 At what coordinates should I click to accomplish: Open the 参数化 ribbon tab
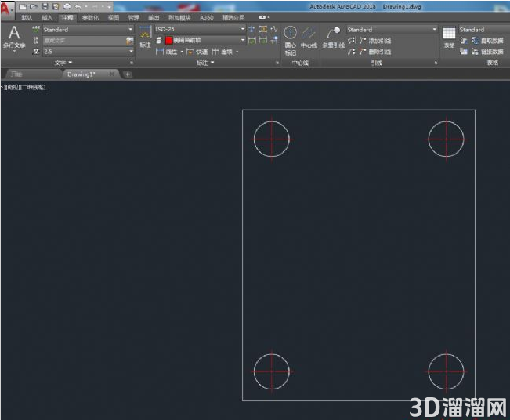(x=90, y=17)
